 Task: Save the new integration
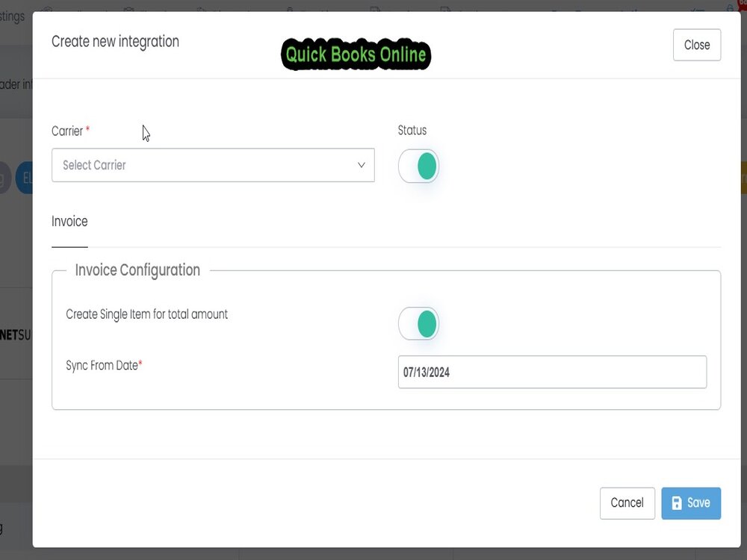tap(691, 503)
